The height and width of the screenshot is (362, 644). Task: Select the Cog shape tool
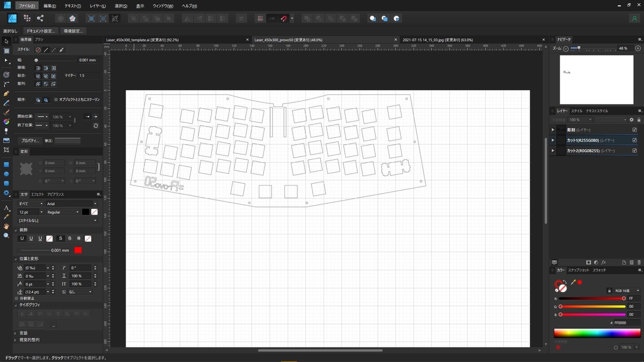click(6, 193)
